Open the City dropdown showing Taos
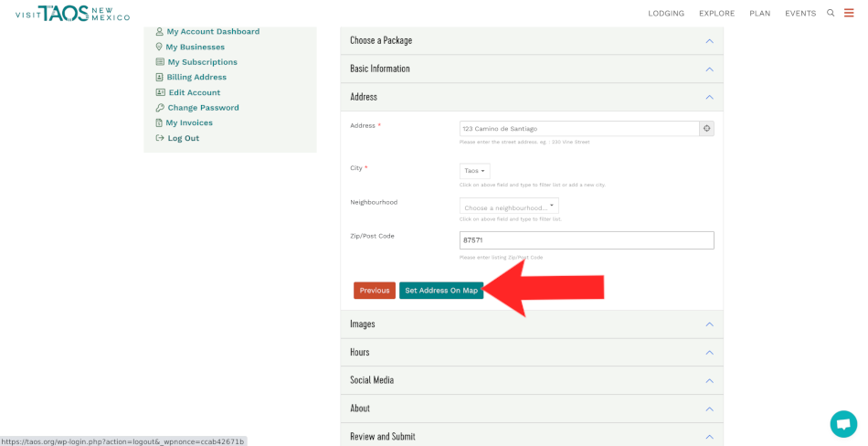 coord(474,171)
